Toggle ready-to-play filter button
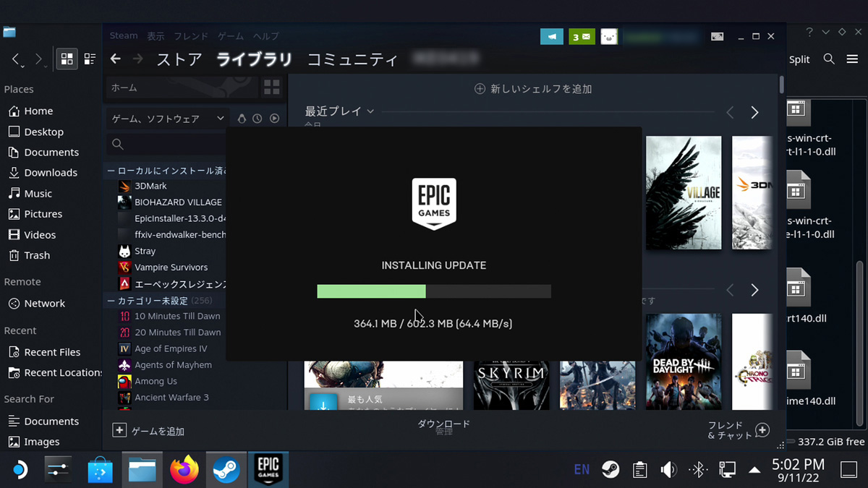The image size is (868, 488). pyautogui.click(x=274, y=119)
